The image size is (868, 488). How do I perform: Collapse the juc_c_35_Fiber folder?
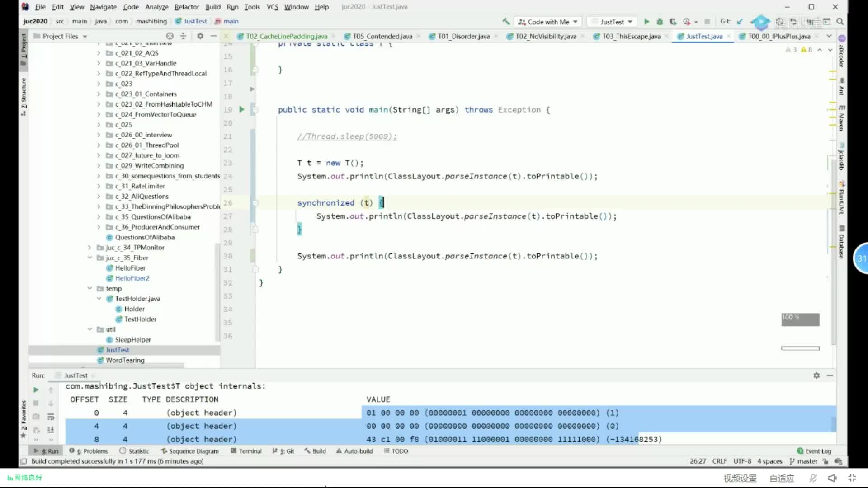point(90,258)
